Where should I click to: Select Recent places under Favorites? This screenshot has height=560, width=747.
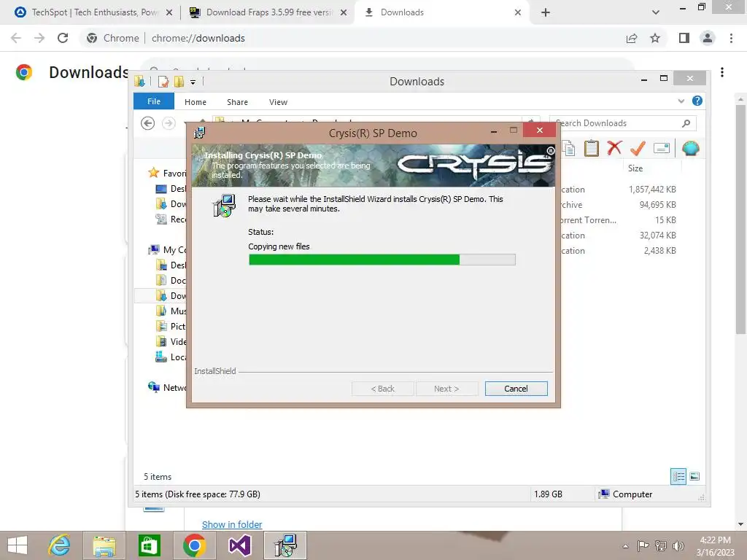pyautogui.click(x=171, y=219)
